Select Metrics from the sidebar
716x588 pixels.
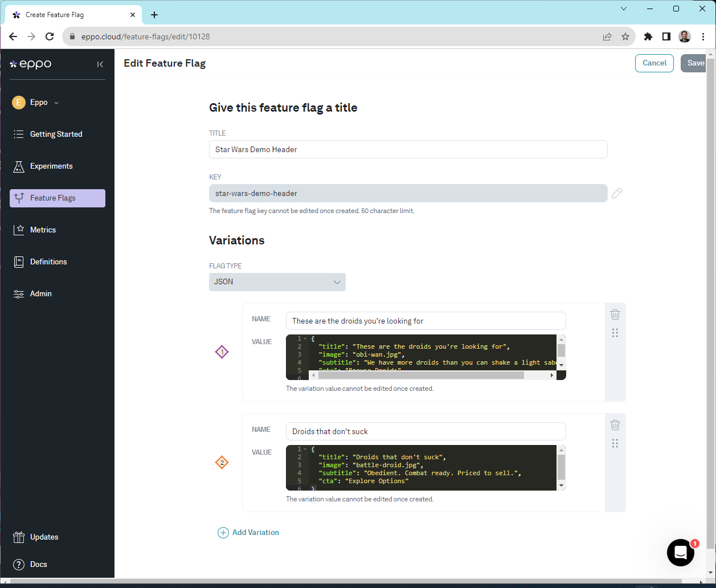(x=43, y=230)
